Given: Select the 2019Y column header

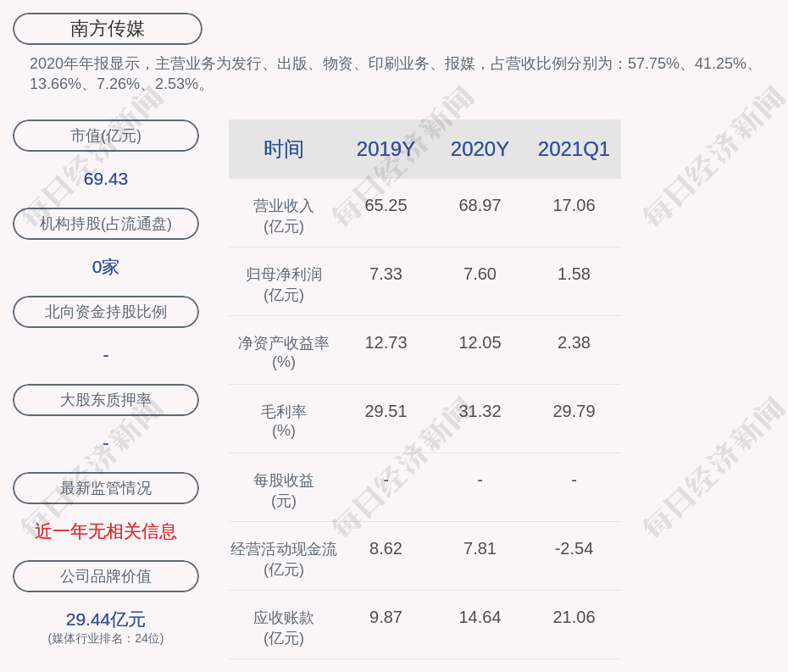Looking at the screenshot, I should (x=386, y=149).
